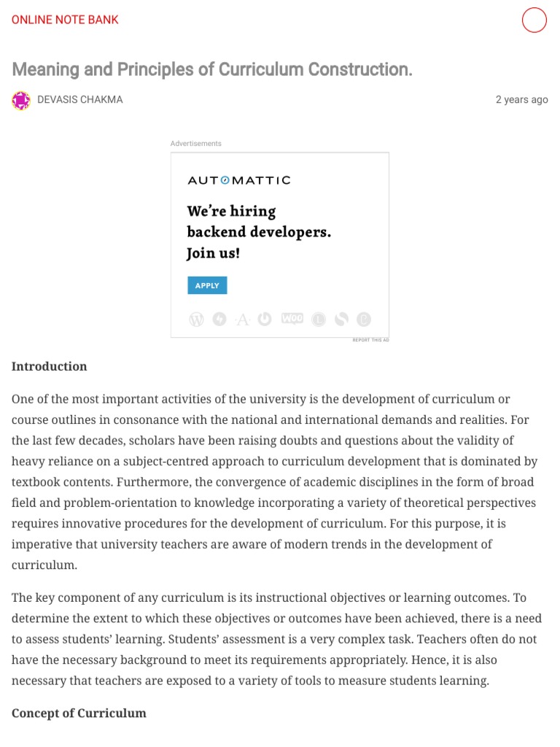The image size is (560, 747).
Task: Click the Concept of Curriculum heading
Action: point(79,713)
